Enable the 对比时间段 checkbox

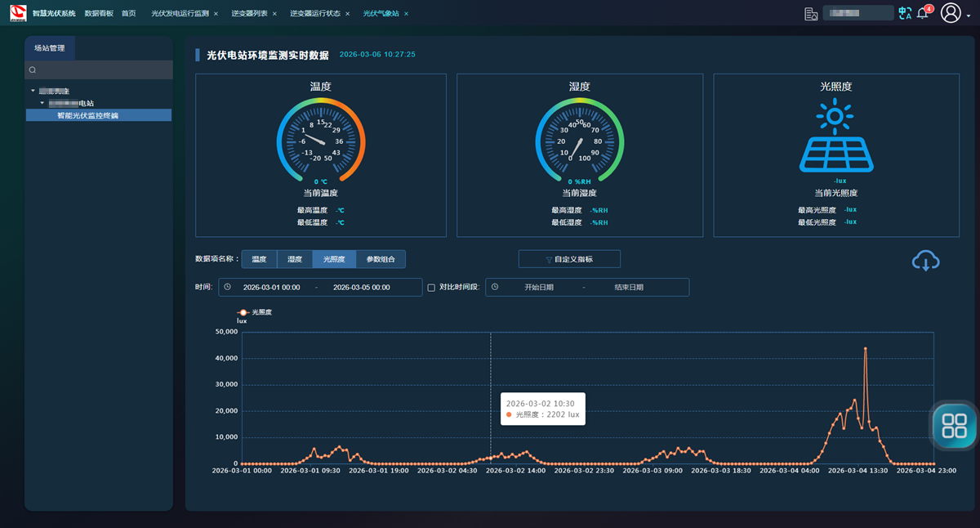coord(431,288)
